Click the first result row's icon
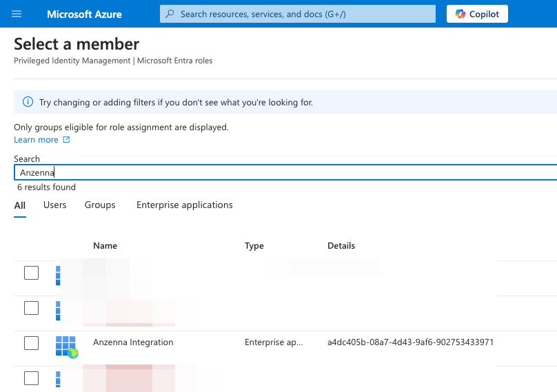This screenshot has height=392, width=557. click(x=59, y=274)
